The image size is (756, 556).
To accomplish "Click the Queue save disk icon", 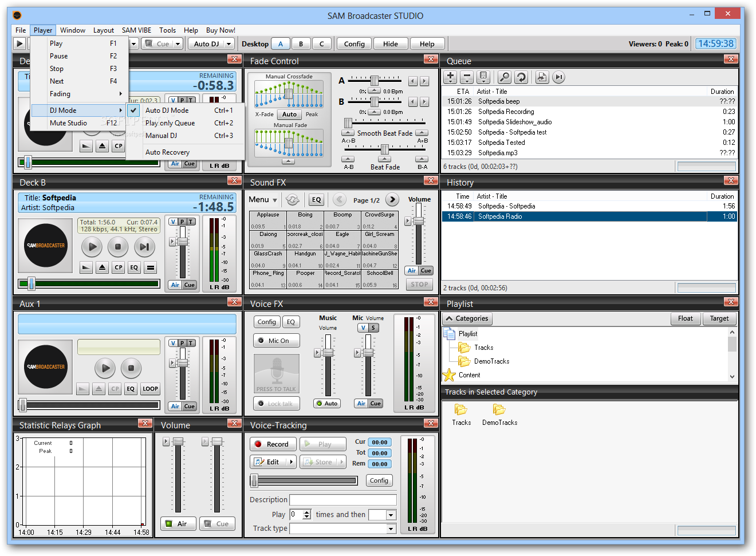I will pos(483,77).
